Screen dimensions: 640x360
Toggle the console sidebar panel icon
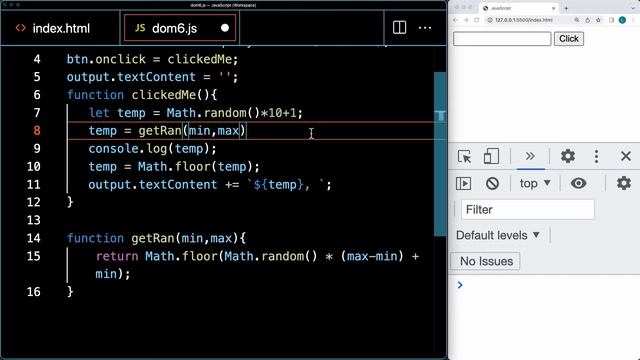click(463, 183)
